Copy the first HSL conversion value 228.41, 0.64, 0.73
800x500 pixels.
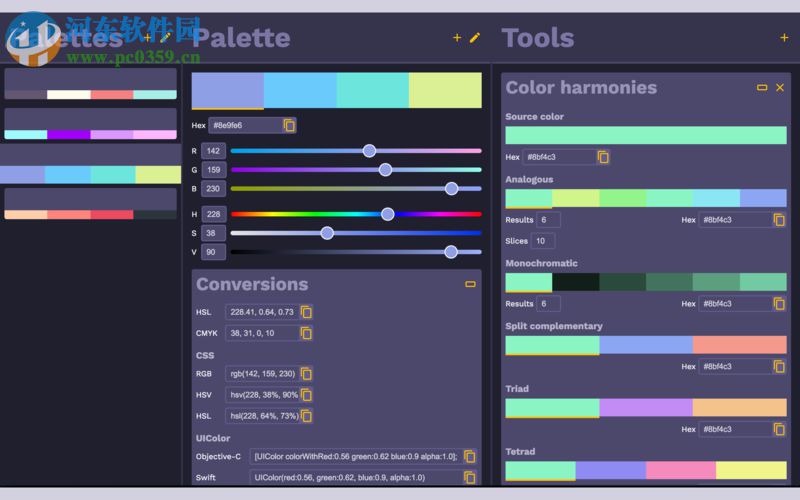(306, 312)
